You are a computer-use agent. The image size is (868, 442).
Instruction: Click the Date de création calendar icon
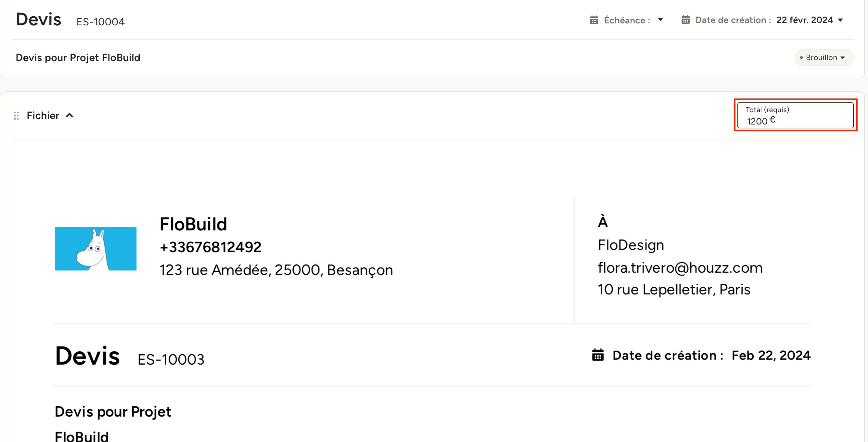pyautogui.click(x=685, y=20)
